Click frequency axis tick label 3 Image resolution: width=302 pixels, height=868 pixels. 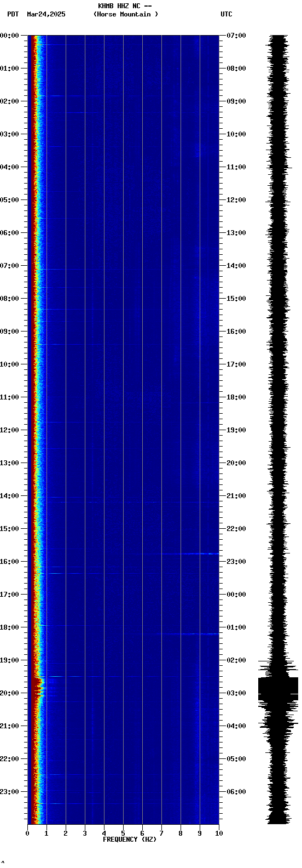click(x=85, y=833)
